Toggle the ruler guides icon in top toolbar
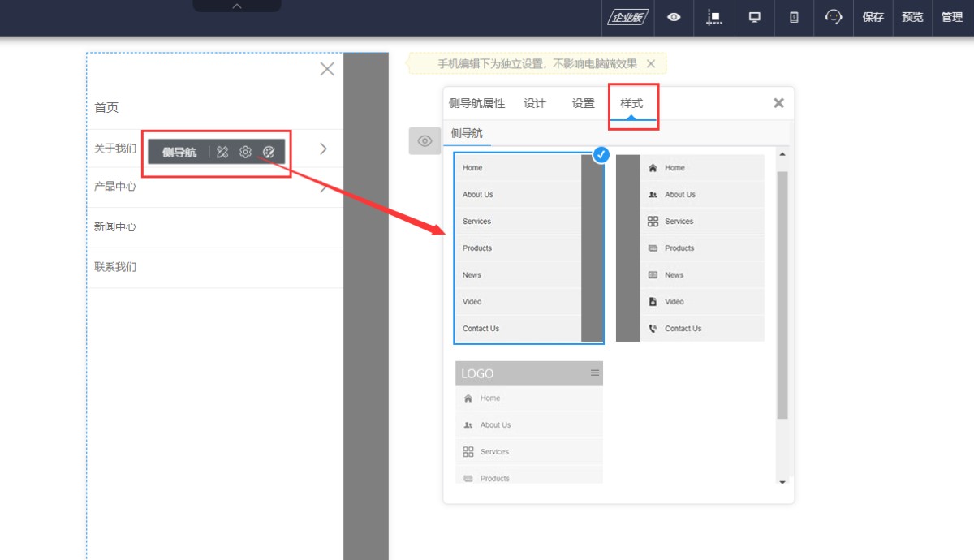Screen dimensions: 974x560 [714, 17]
